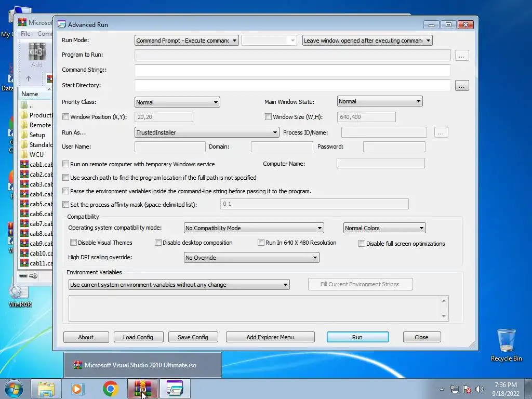Check Set the process affinity mask

click(65, 205)
